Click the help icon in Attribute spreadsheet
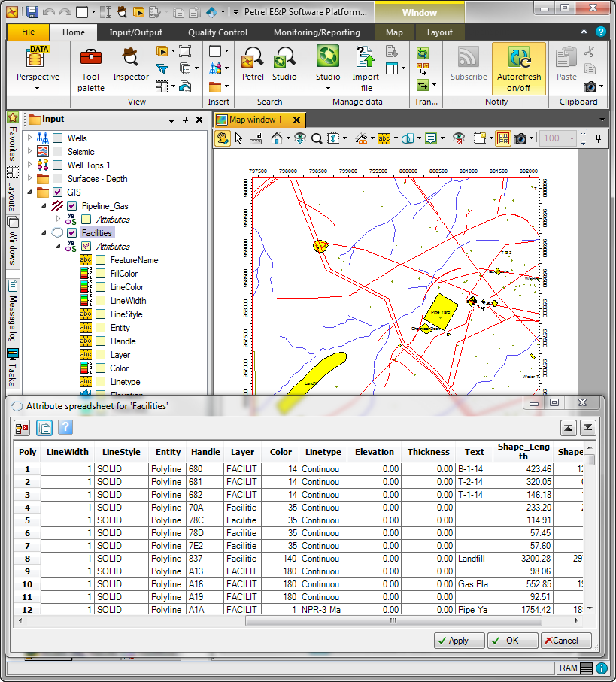This screenshot has height=682, width=616. (x=65, y=427)
